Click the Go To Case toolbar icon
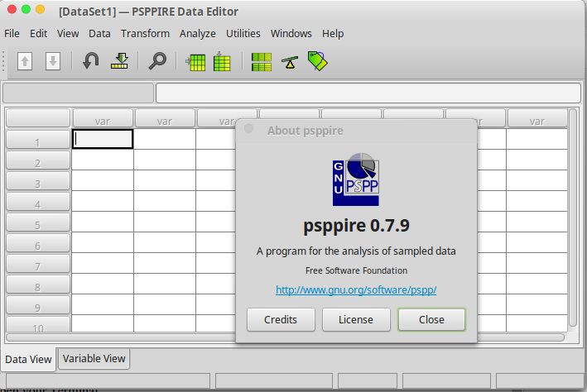This screenshot has width=587, height=392. (119, 60)
